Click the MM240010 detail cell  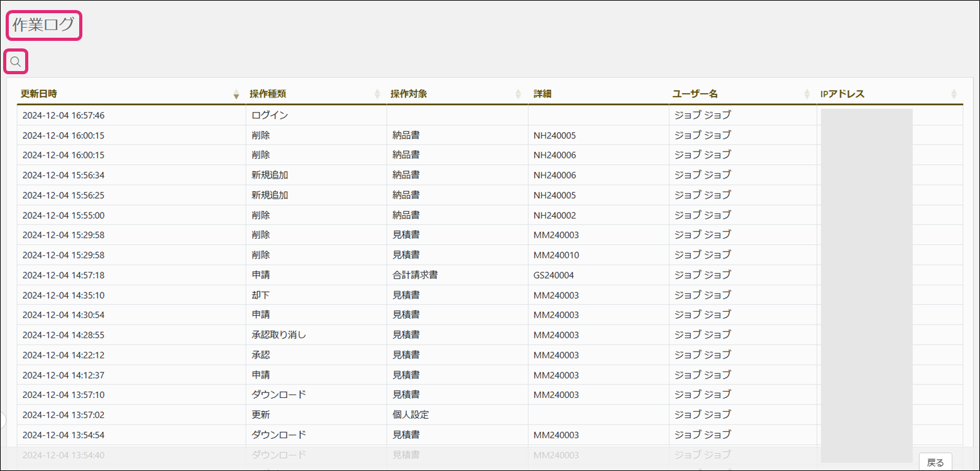[x=556, y=255]
